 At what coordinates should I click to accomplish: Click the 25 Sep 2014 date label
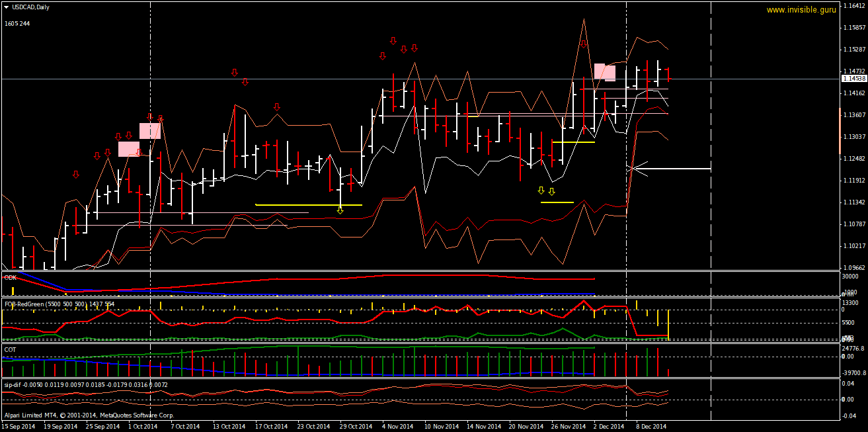click(102, 427)
